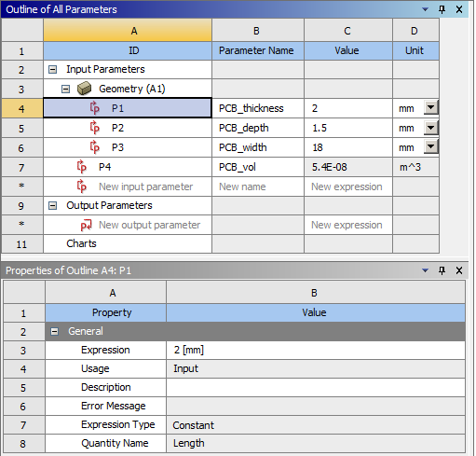
Task: Collapse the Output Parameters group
Action: tap(52, 206)
